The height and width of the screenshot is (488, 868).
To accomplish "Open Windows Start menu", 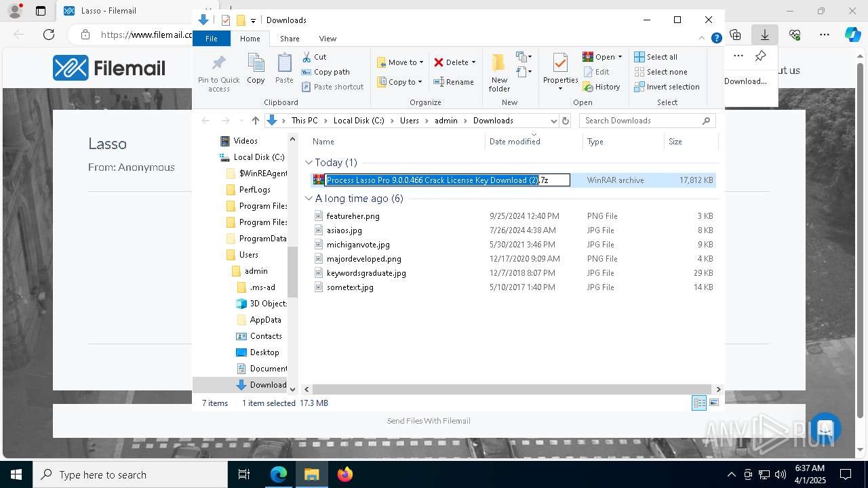I will pos(16,474).
